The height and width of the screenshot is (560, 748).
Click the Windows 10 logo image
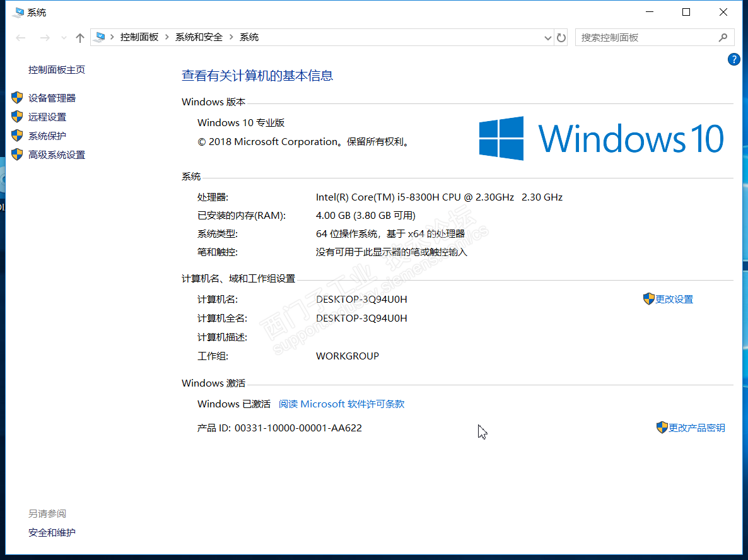(601, 138)
